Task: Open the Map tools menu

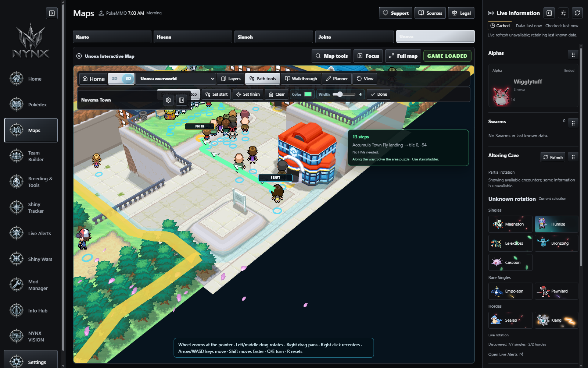Action: tap(331, 56)
